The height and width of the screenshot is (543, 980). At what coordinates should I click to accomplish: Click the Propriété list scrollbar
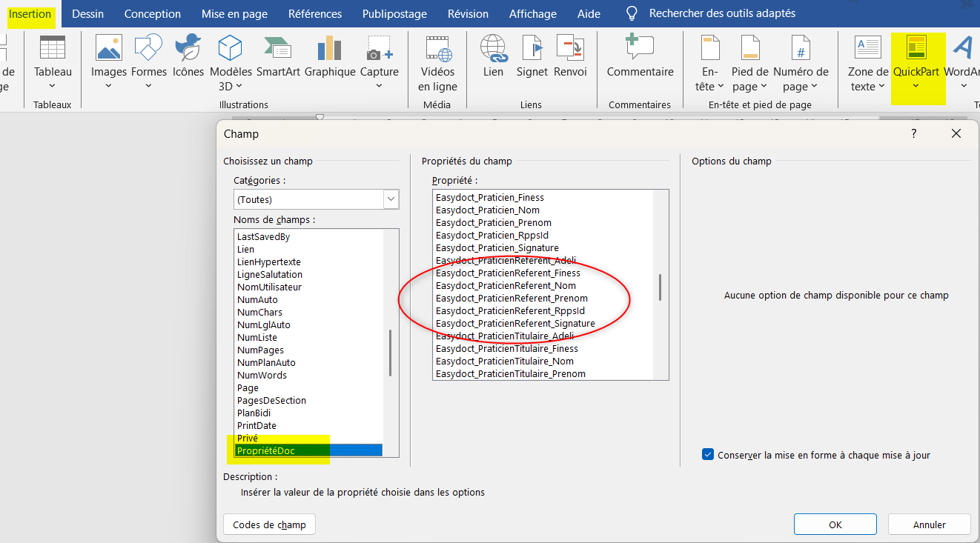(x=660, y=287)
